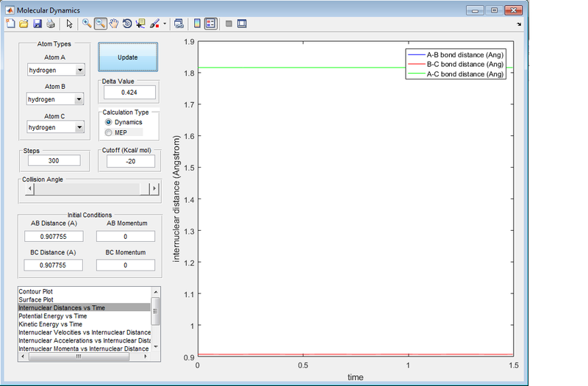
Task: Select the Rotate 3D tool
Action: 127,24
